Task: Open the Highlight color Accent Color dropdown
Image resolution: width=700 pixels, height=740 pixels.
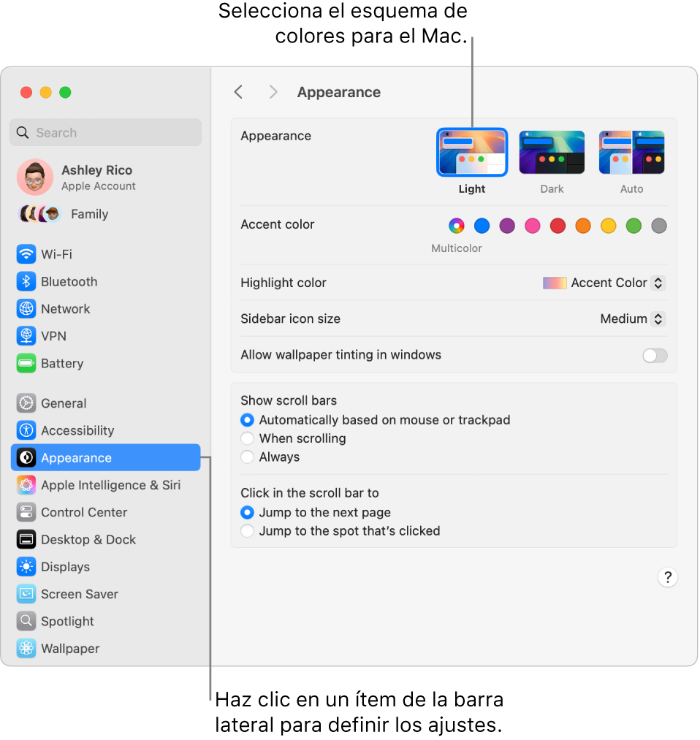Action: [x=604, y=283]
